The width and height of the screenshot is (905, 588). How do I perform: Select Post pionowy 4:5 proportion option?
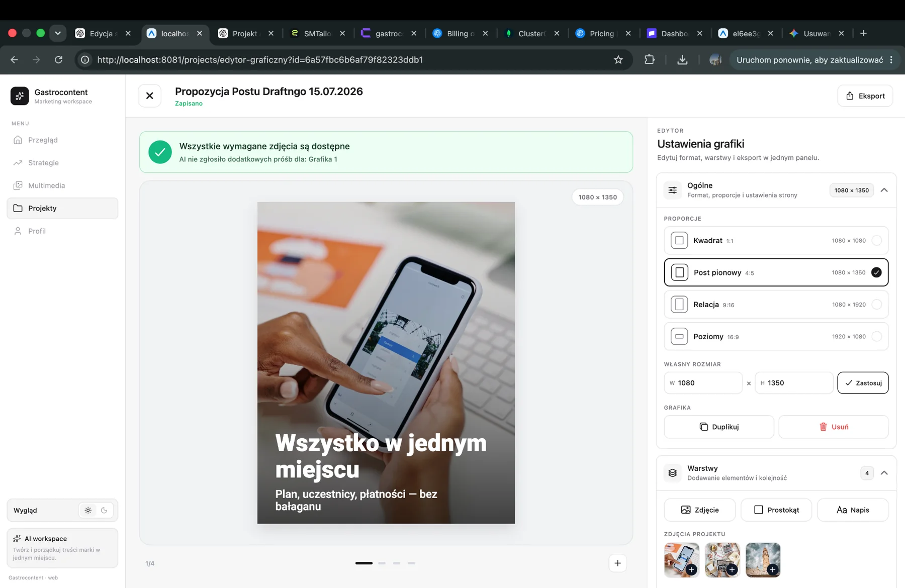click(776, 272)
